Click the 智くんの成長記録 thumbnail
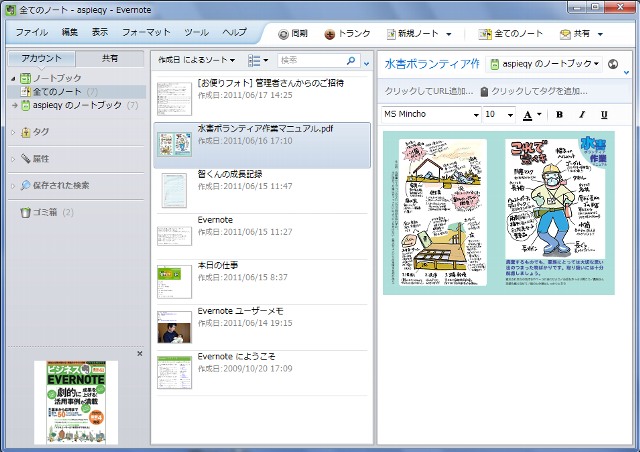This screenshot has width=640, height=452. coord(174,190)
